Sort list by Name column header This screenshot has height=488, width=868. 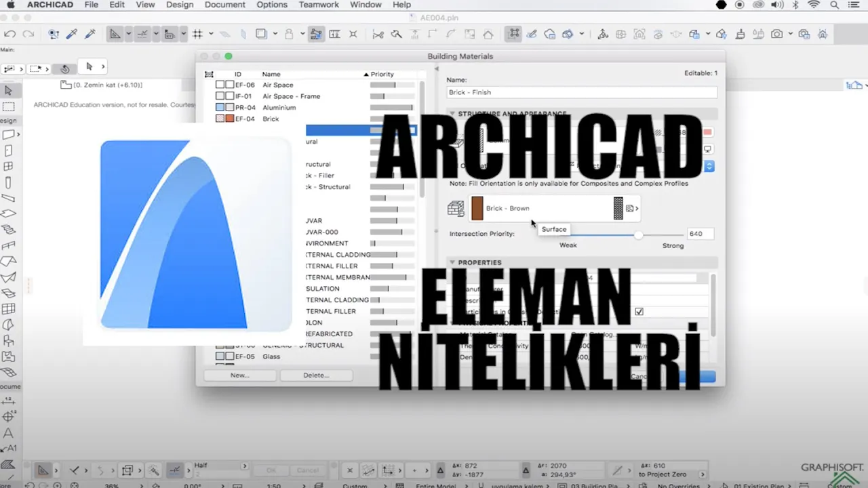[x=271, y=74]
